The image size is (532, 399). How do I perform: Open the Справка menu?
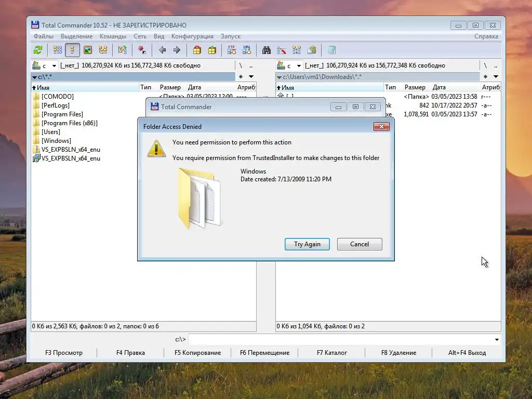(x=486, y=36)
